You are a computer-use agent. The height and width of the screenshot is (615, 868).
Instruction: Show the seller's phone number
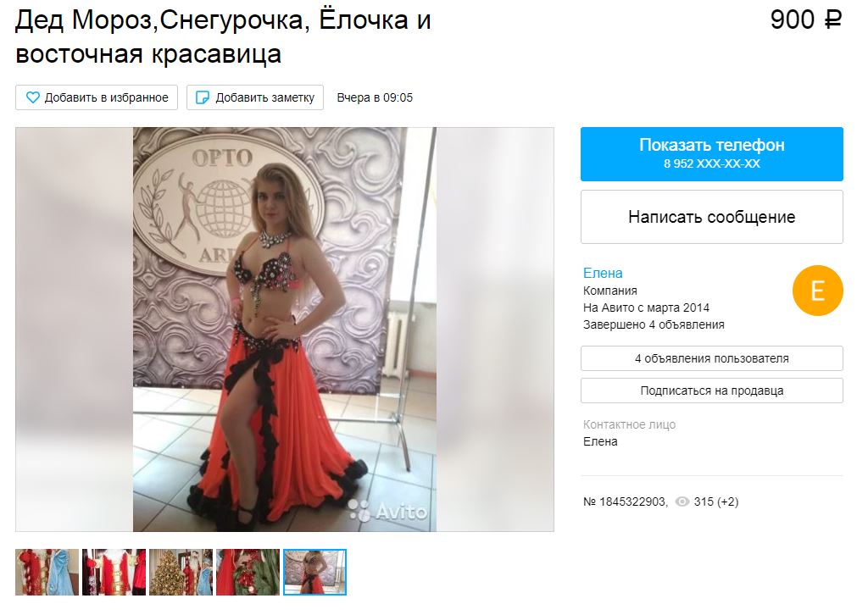pos(711,154)
